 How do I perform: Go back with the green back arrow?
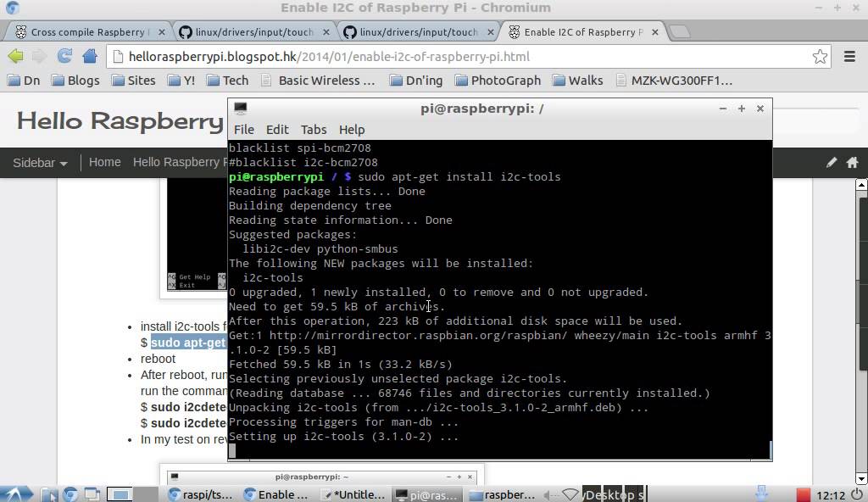click(15, 56)
